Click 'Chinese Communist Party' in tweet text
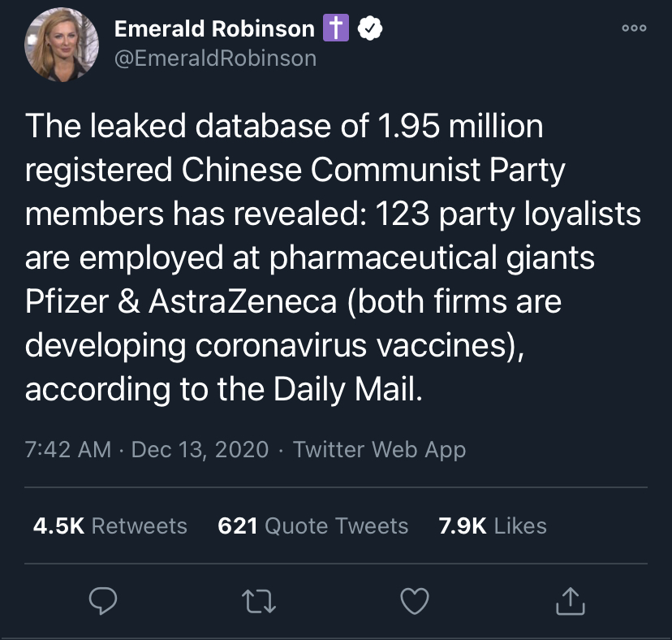The image size is (672, 640). click(x=373, y=171)
